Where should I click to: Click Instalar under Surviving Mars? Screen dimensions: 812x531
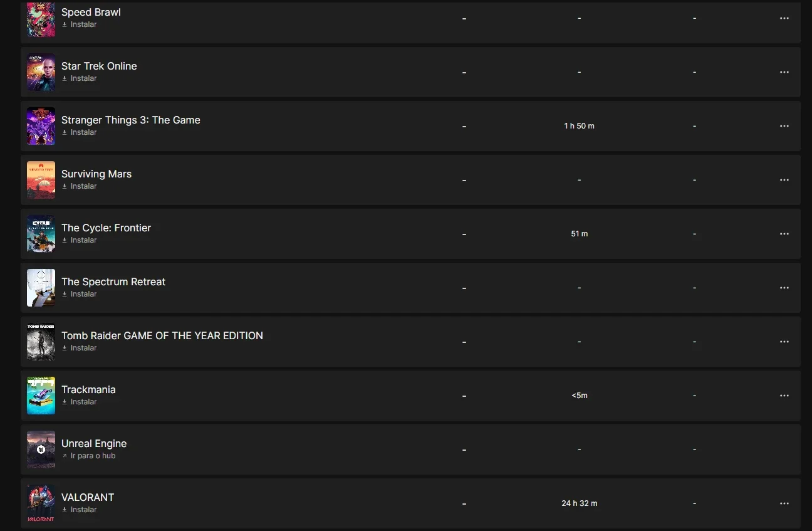(x=79, y=186)
